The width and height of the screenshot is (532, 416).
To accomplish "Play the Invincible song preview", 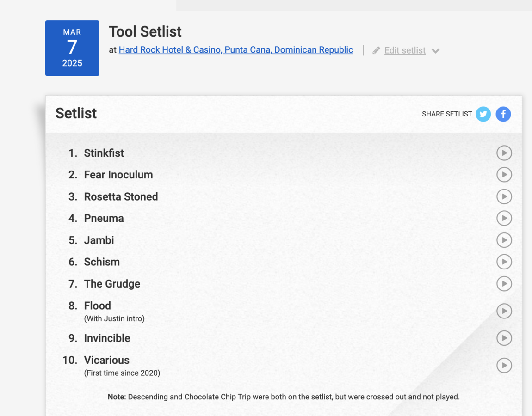I will click(504, 338).
